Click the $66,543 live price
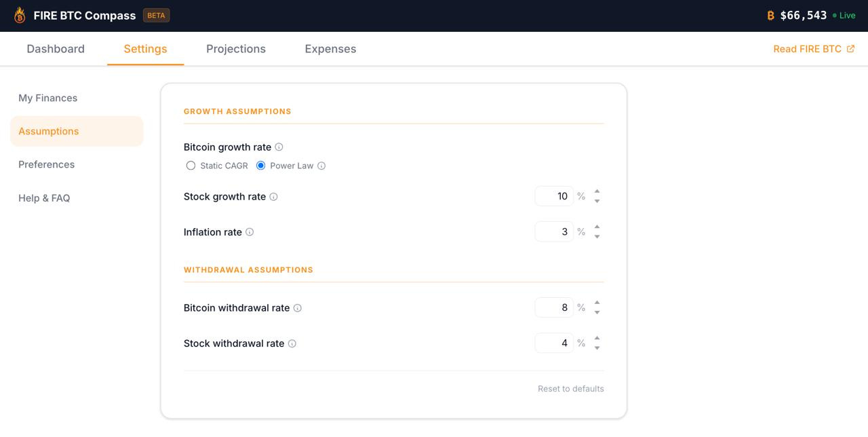 [804, 15]
